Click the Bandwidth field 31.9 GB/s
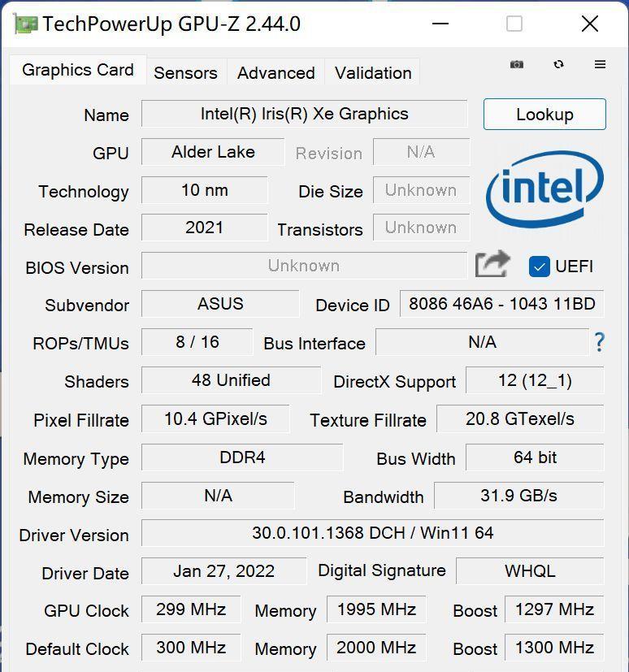 click(x=518, y=496)
